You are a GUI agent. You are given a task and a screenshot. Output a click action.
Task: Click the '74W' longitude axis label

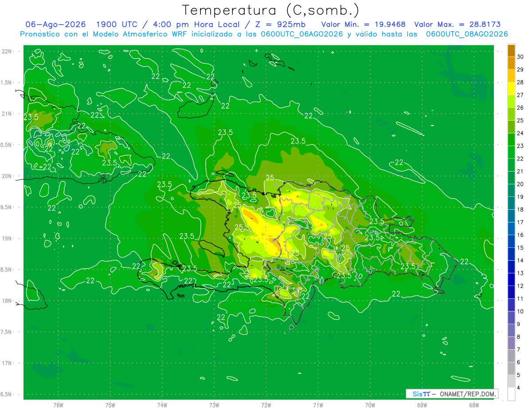click(x=162, y=405)
